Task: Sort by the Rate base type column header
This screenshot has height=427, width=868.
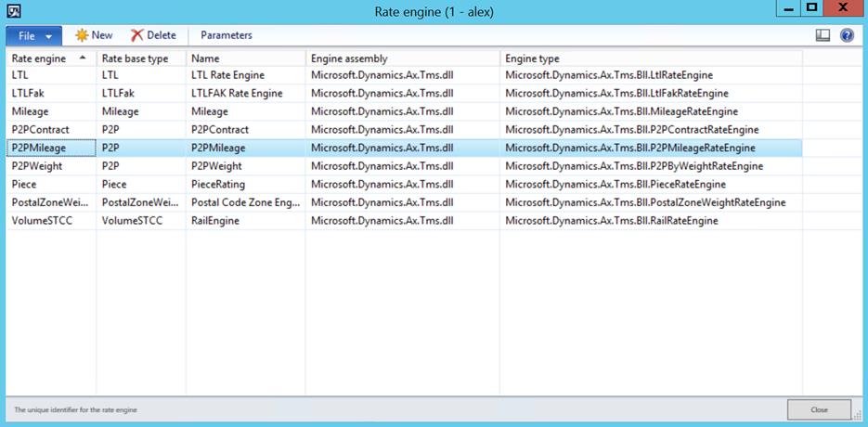Action: [141, 58]
